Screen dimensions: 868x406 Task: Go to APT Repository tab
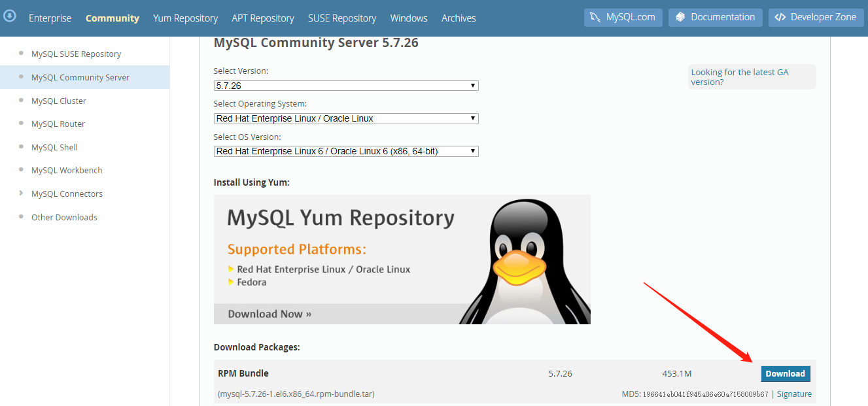(x=263, y=18)
